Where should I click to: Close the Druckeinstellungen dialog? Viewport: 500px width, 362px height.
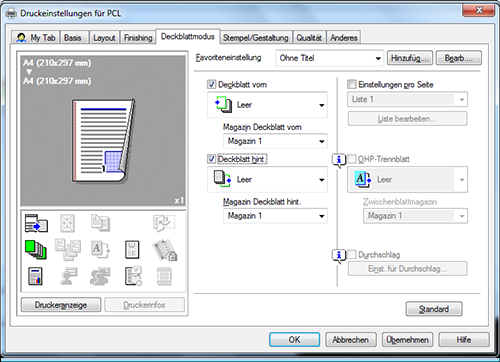click(478, 10)
